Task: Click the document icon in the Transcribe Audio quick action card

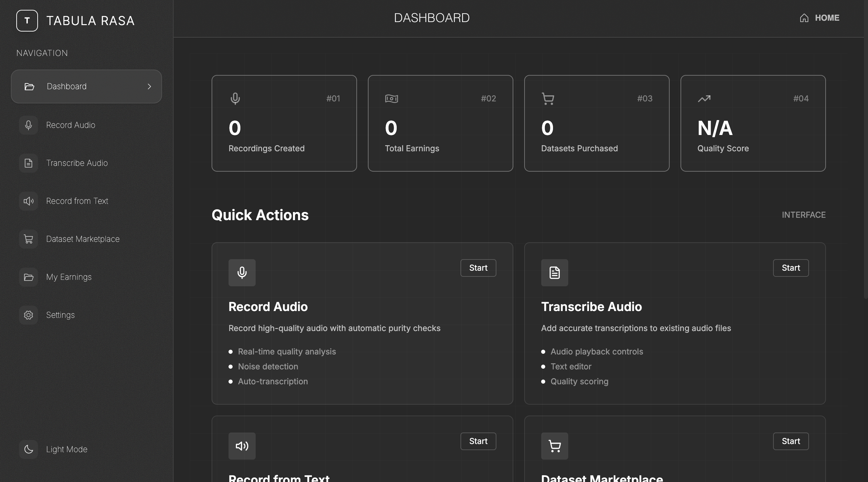Action: [554, 273]
